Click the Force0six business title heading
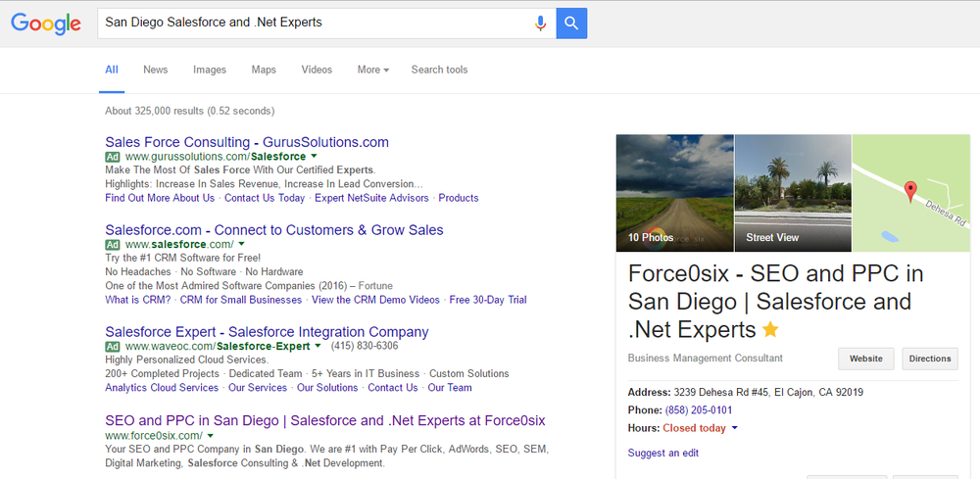 [775, 301]
